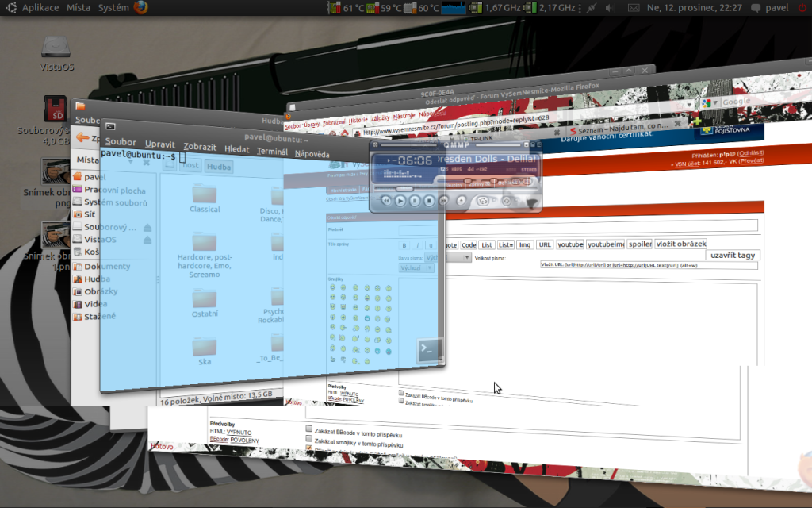Screen dimensions: 812x508
Task: Click the QMMP eject (open file) button
Action: 461,201
